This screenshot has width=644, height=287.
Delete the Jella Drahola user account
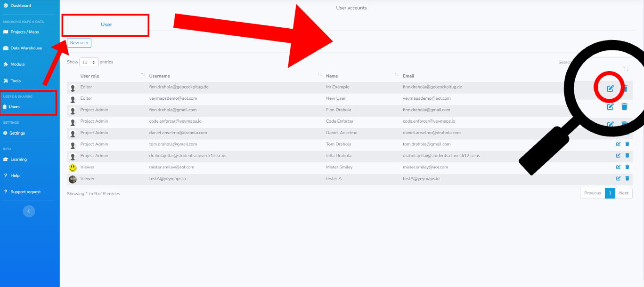coord(627,156)
